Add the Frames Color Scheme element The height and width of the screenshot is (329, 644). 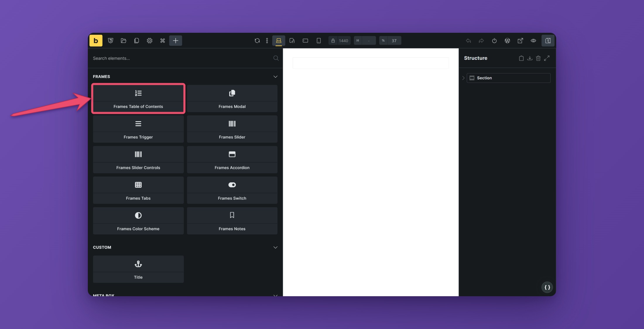[138, 221]
